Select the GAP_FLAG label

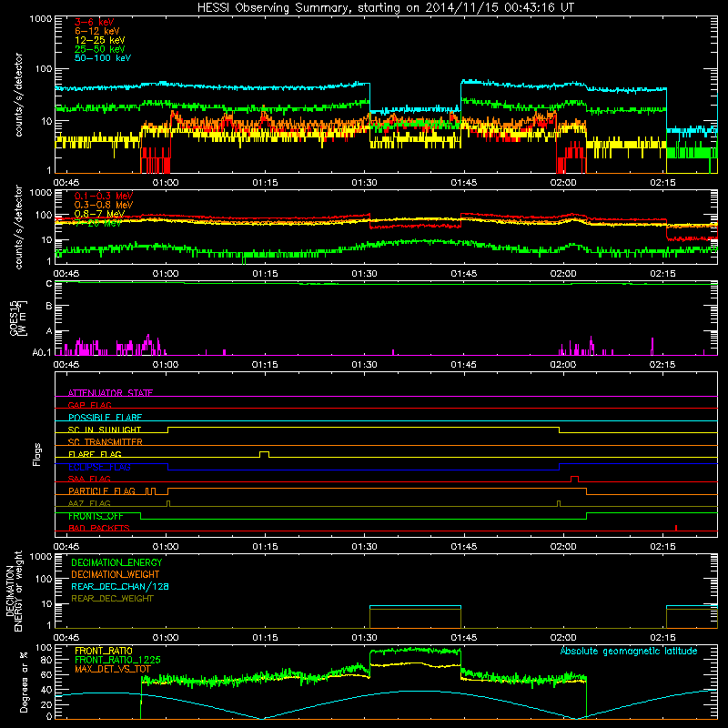(89, 405)
